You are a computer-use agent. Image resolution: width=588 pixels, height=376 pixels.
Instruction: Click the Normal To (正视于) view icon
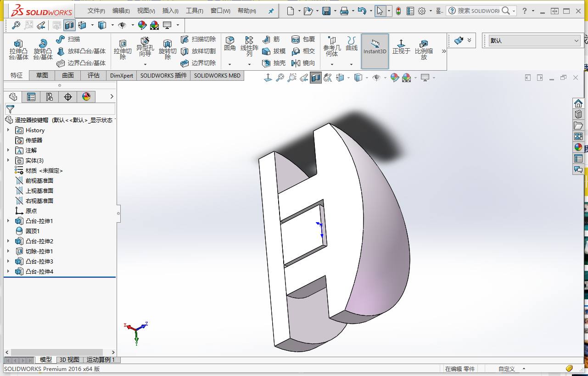(401, 47)
